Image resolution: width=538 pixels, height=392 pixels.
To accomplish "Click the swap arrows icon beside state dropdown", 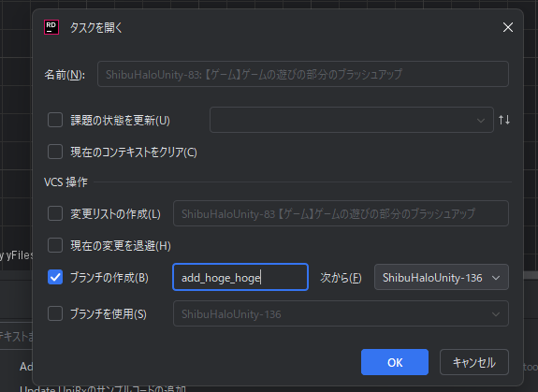I will [x=504, y=120].
